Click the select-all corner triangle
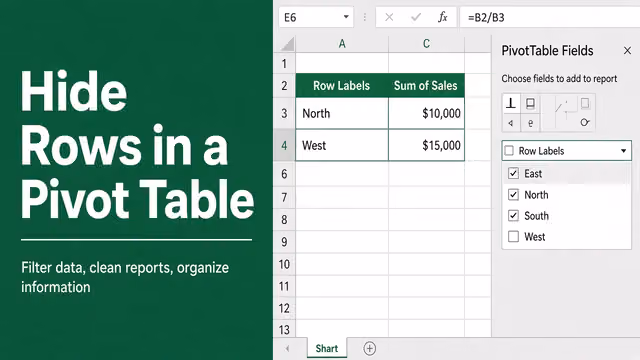The height and width of the screenshot is (360, 640). (x=288, y=44)
